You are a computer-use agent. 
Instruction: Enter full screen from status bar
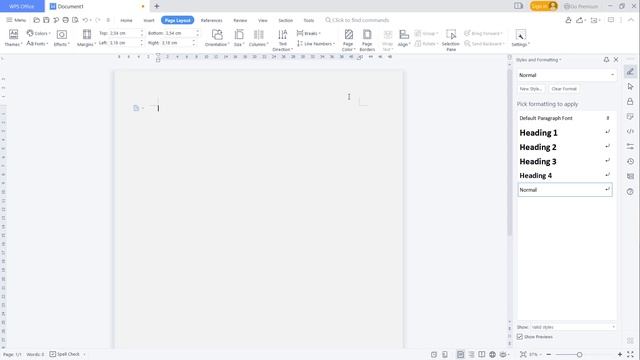(x=631, y=354)
